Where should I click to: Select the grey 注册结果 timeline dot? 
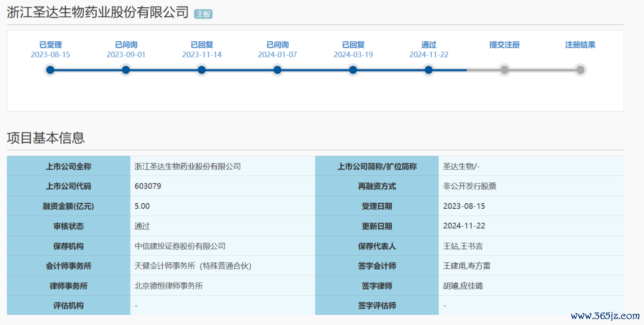[x=580, y=70]
